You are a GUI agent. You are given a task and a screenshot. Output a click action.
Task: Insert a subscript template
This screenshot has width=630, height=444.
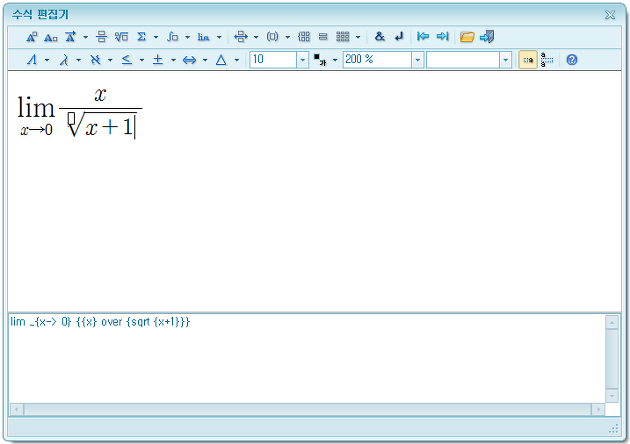(51, 37)
